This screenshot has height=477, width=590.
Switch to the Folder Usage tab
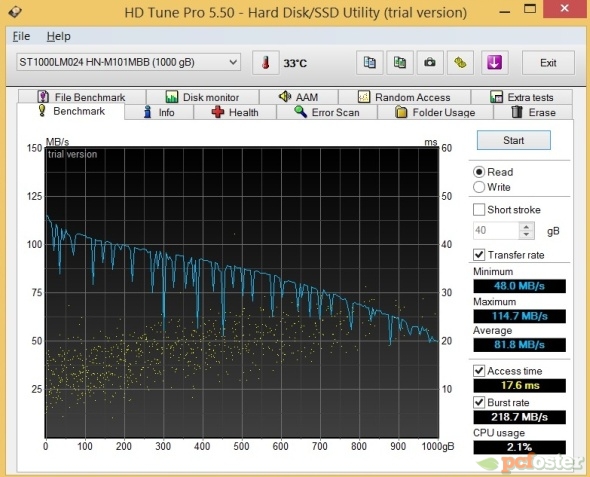point(435,112)
